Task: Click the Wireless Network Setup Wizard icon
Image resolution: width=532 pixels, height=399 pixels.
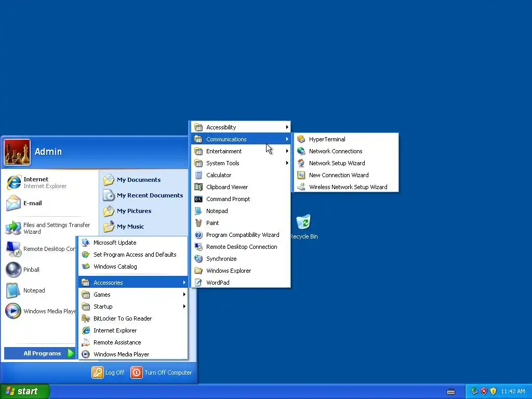Action: tap(301, 187)
